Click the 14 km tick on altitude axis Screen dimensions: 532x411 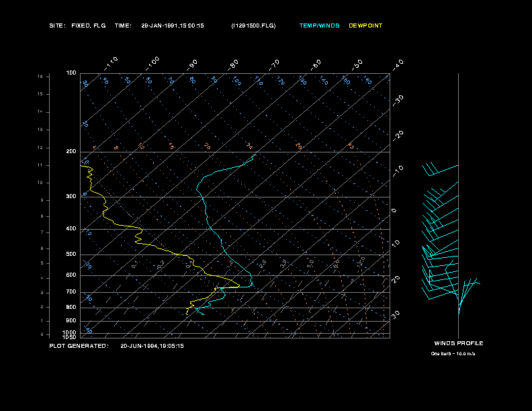pos(40,111)
